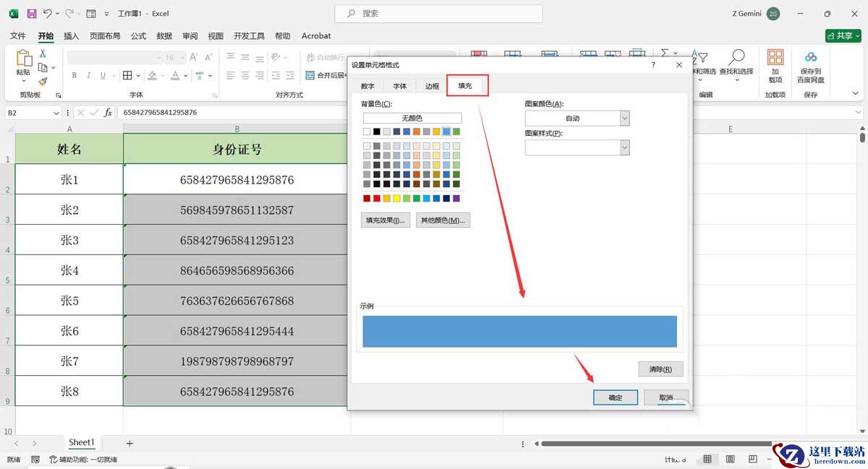Open the File menu
The image size is (868, 469).
(18, 35)
